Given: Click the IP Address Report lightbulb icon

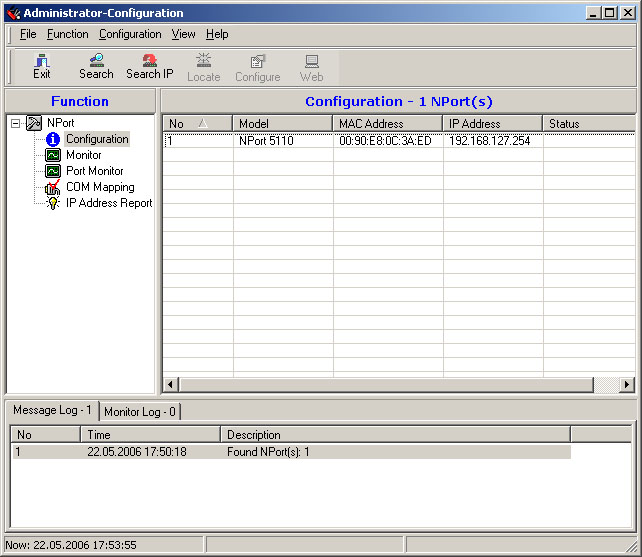Looking at the screenshot, I should (x=53, y=203).
